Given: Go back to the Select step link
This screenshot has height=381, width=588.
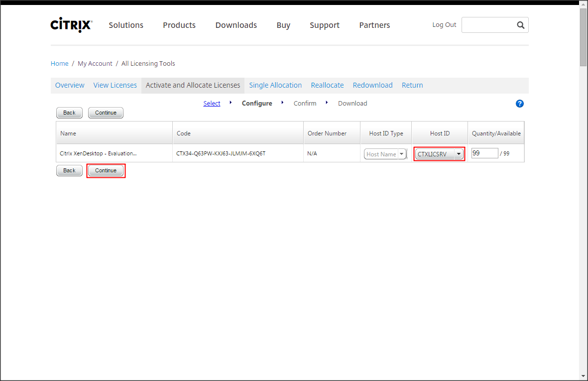Looking at the screenshot, I should [x=212, y=104].
